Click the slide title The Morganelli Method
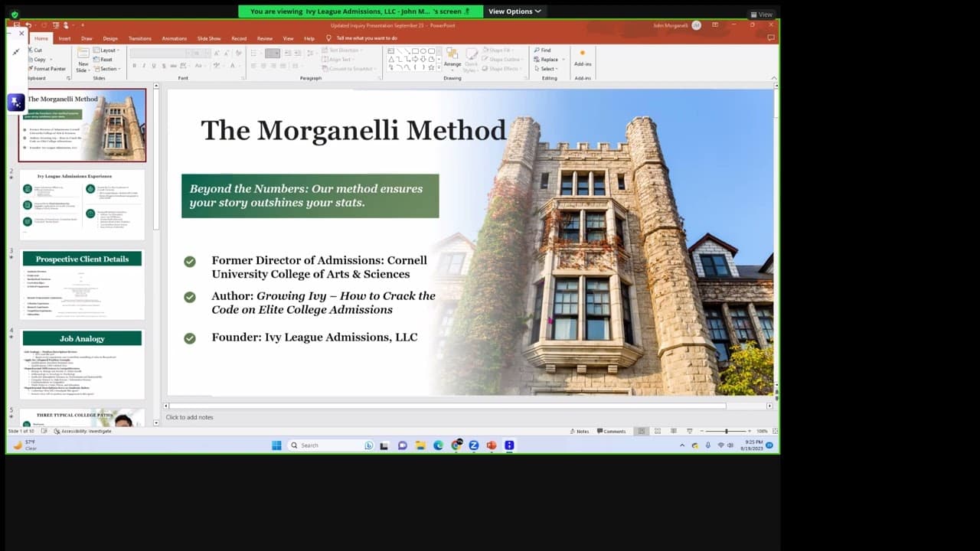Viewport: 980px width, 551px height. (354, 130)
